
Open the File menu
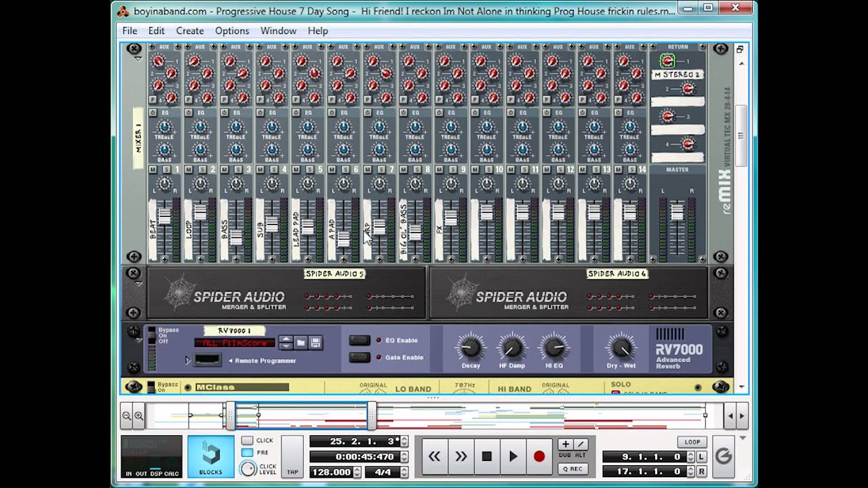130,30
